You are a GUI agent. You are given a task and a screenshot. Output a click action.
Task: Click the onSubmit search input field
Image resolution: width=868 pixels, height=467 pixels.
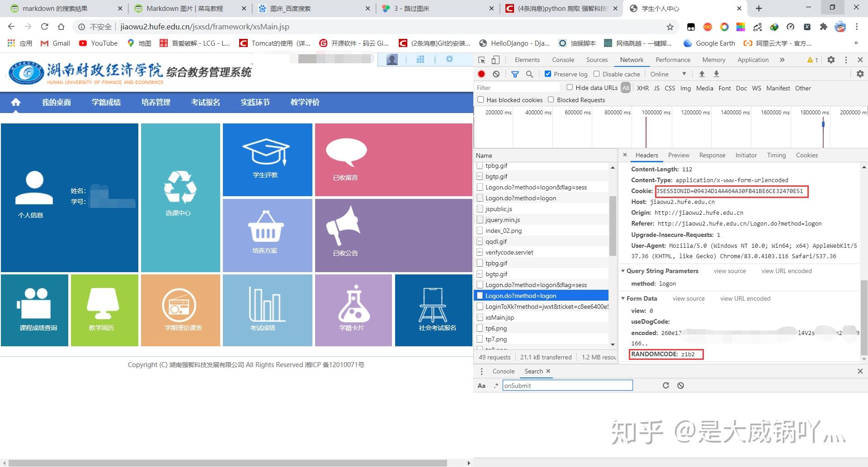[567, 386]
